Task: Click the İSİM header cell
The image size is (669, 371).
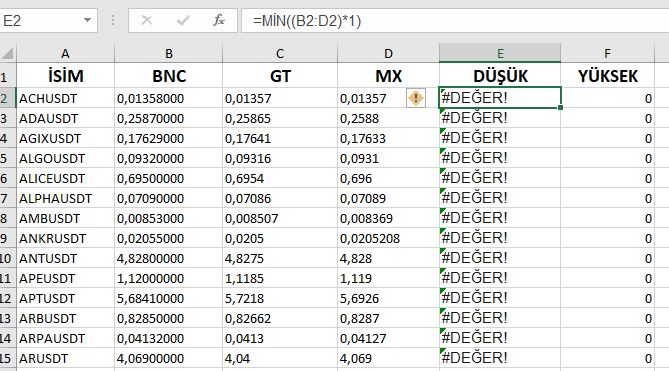Action: pyautogui.click(x=65, y=76)
